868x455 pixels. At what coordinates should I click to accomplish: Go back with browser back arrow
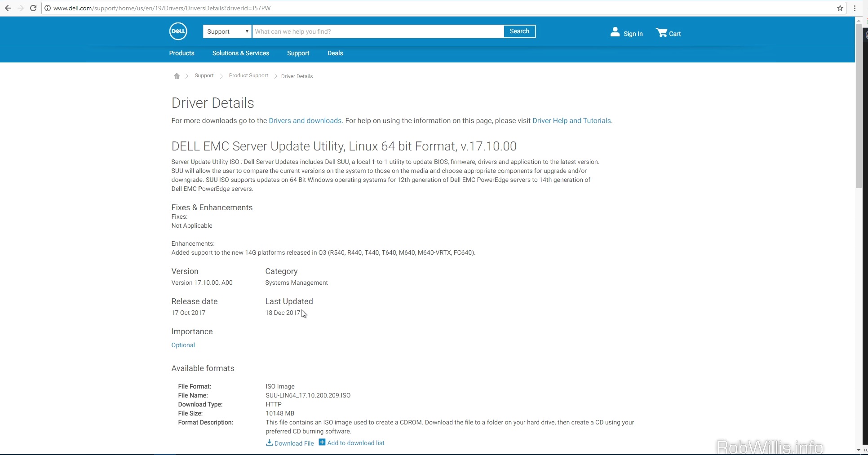(x=8, y=8)
